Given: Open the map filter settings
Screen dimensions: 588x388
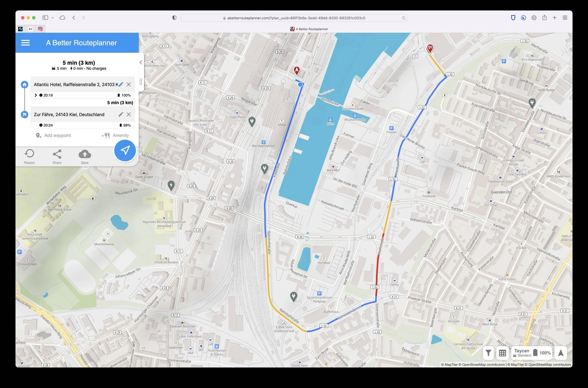Looking at the screenshot, I should [488, 353].
